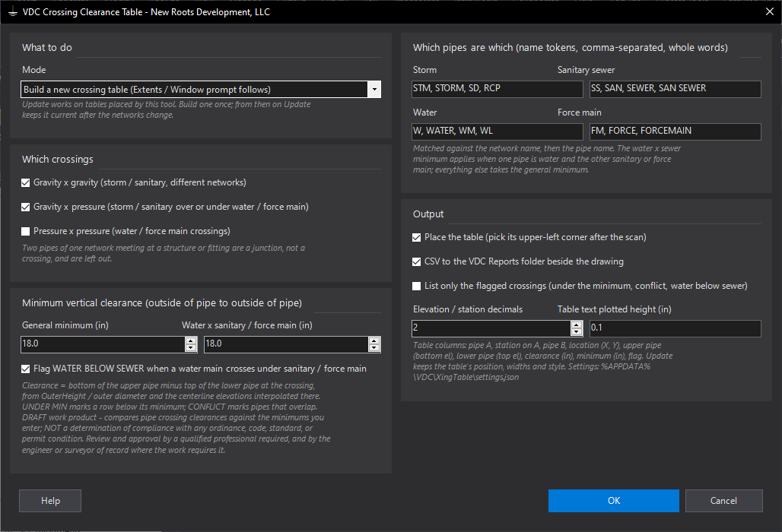Screen dimensions: 782x532
Task: Focus the Water name tokens field
Action: 497,131
